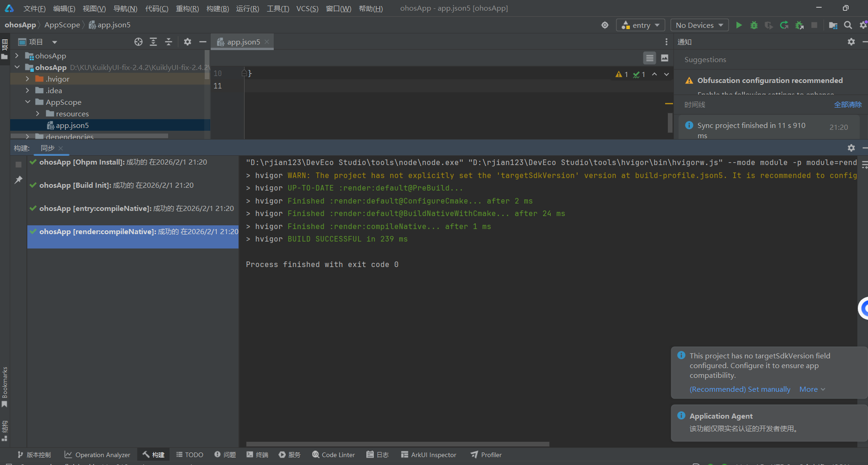Open the 项目 view mode dropdown
This screenshot has width=868, height=465.
tap(55, 42)
